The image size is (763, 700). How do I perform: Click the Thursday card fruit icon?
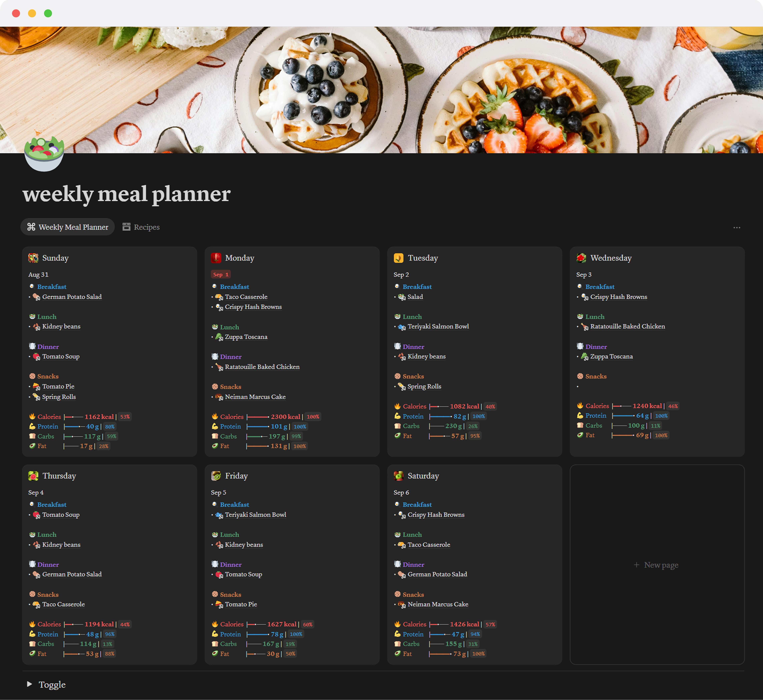(33, 476)
